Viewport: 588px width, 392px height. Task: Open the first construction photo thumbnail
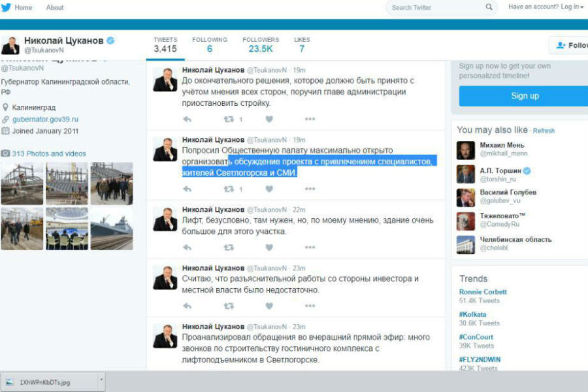(x=22, y=184)
